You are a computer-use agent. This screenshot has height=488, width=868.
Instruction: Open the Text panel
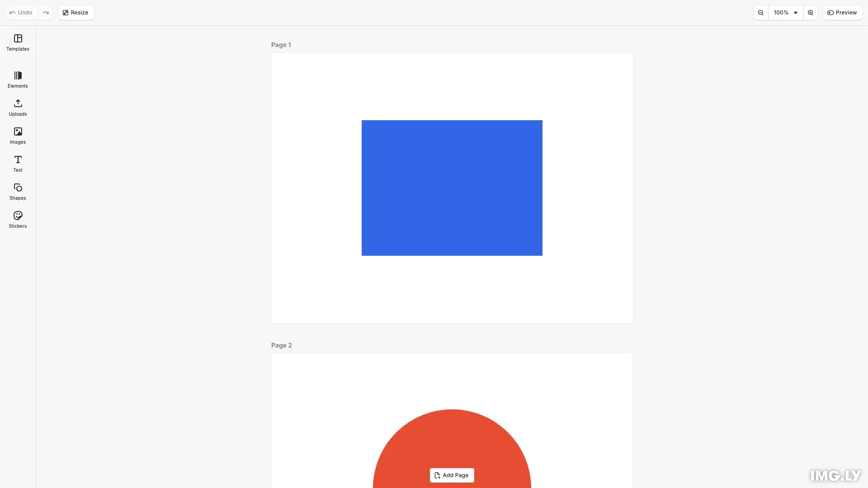point(18,164)
